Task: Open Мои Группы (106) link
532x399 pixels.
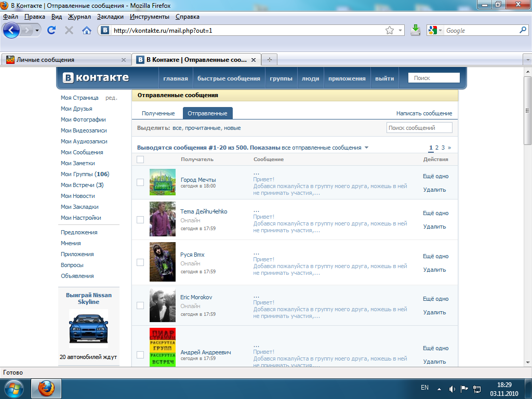Action: [x=85, y=174]
